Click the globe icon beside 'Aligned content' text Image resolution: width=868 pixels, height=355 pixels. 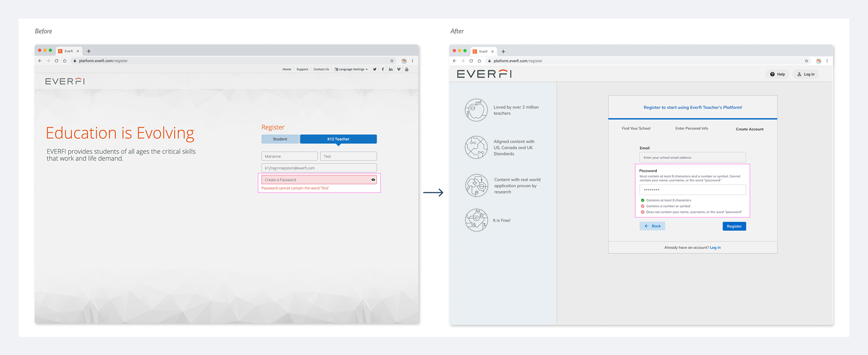point(476,147)
